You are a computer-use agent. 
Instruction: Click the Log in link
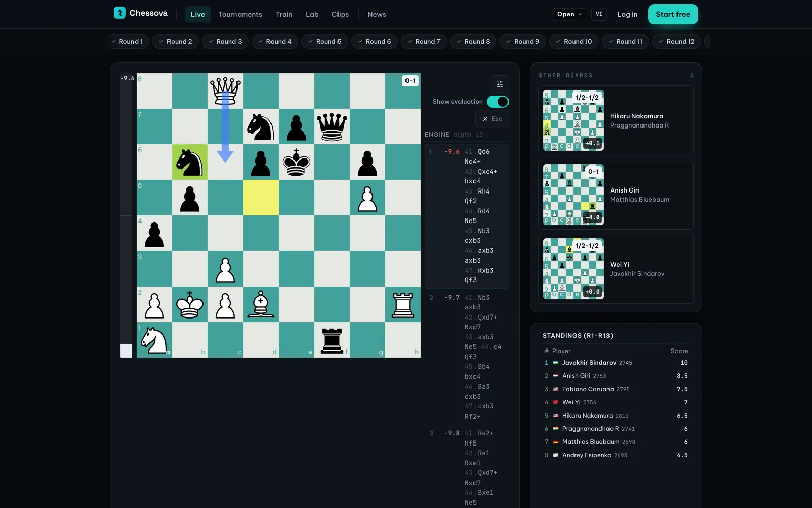(627, 14)
